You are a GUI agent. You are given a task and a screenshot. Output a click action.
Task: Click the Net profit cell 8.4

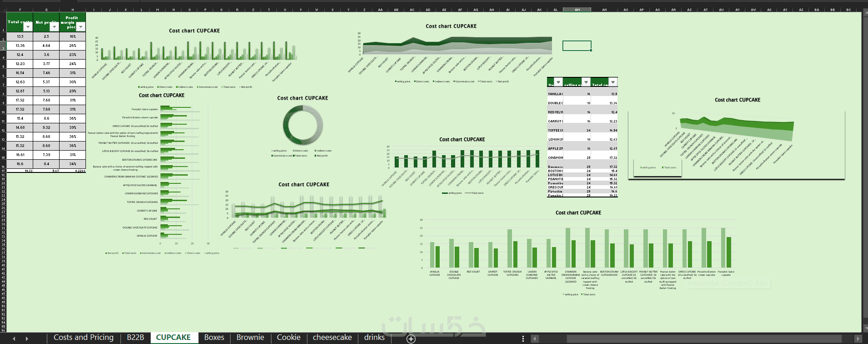tap(46, 164)
